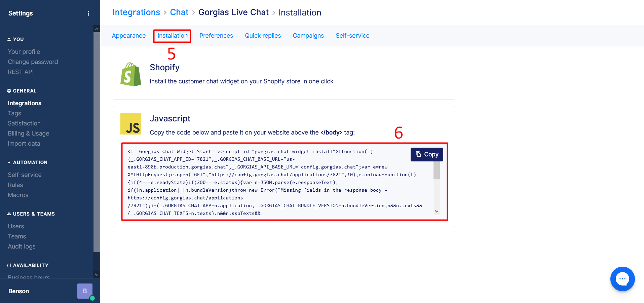Click the JavaScript JS logo icon
This screenshot has height=303, width=644.
tap(131, 124)
